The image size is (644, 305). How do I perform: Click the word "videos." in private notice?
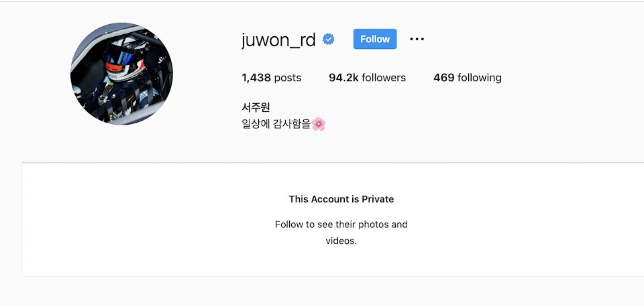coord(341,241)
